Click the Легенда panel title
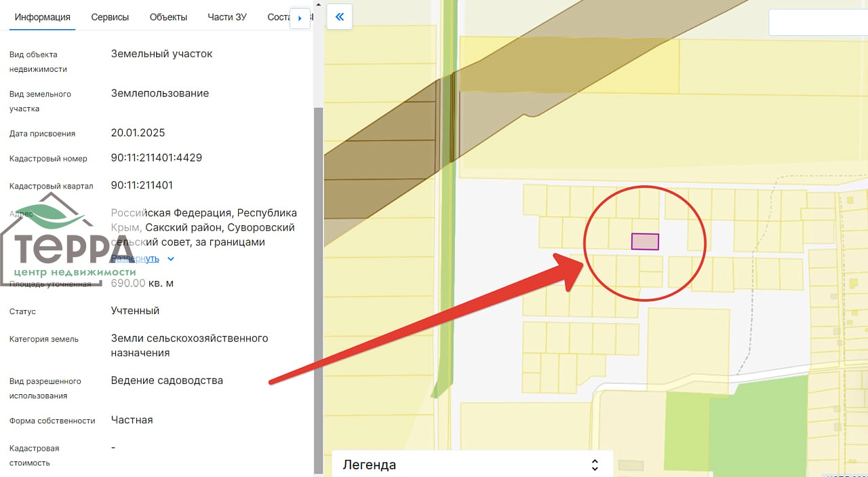Viewport: 868px width, 477px height. (x=370, y=465)
